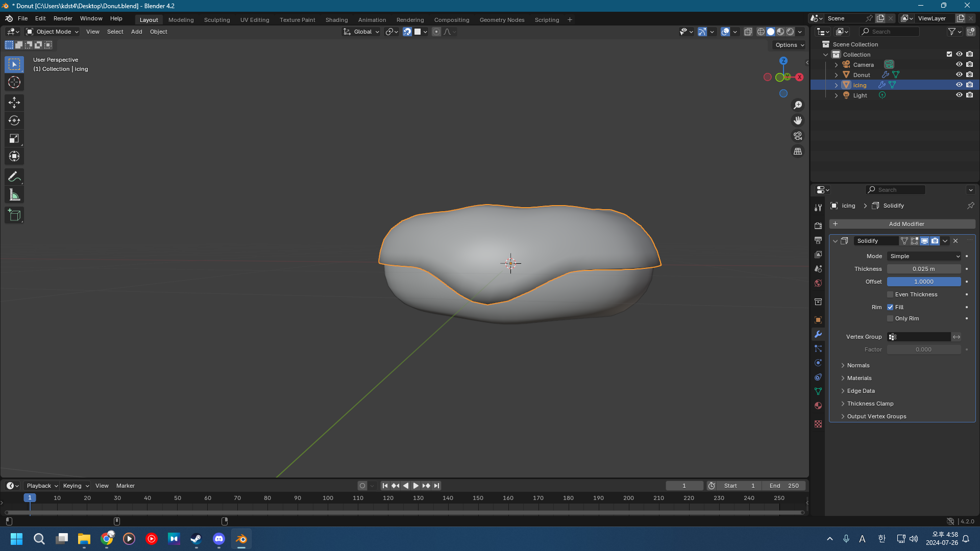Switch to the Sculpting workspace tab
980x551 pixels.
(x=217, y=20)
